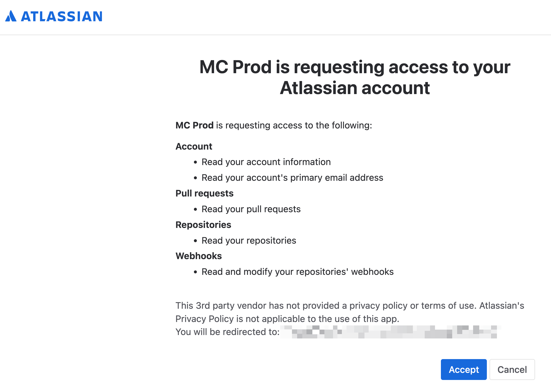Click 'Read your repositories' permission item

click(249, 240)
